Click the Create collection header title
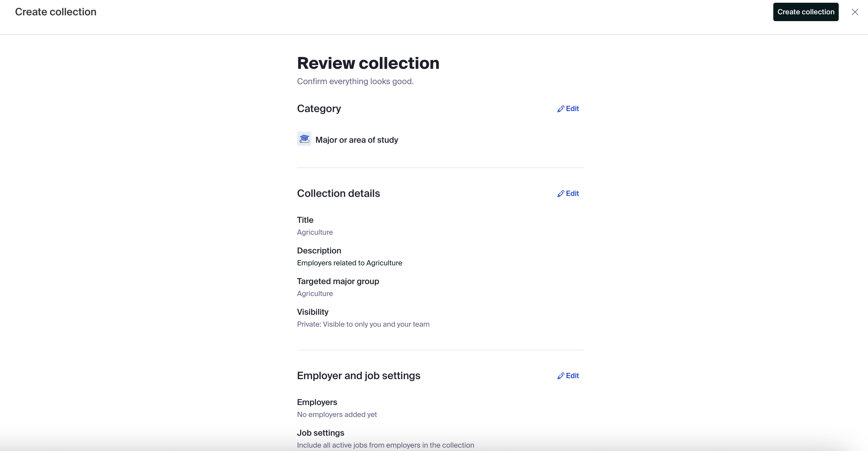 tap(56, 12)
